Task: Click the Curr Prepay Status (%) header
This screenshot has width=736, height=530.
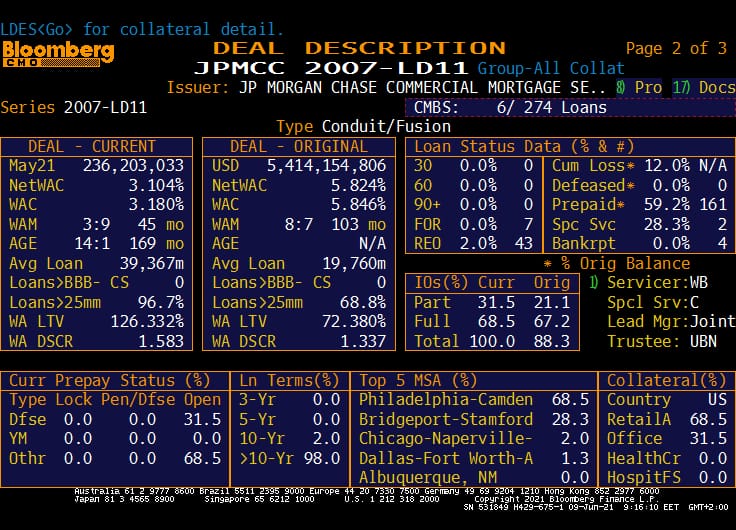Action: pos(110,381)
